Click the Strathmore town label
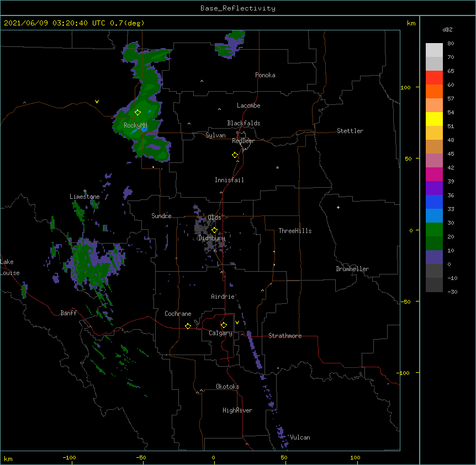Image resolution: width=476 pixels, height=465 pixels. pos(285,336)
